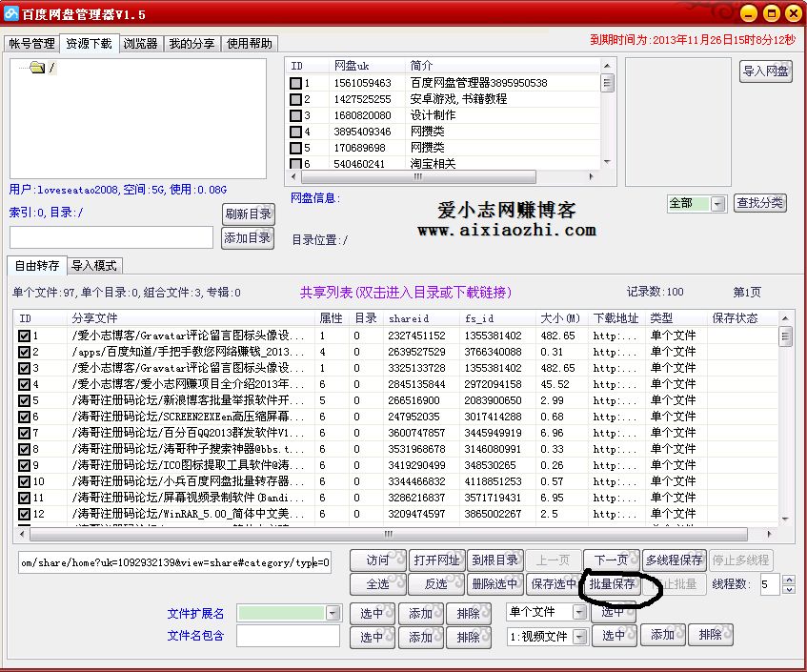Click the app icon in title bar
The width and height of the screenshot is (807, 672).
[11, 12]
